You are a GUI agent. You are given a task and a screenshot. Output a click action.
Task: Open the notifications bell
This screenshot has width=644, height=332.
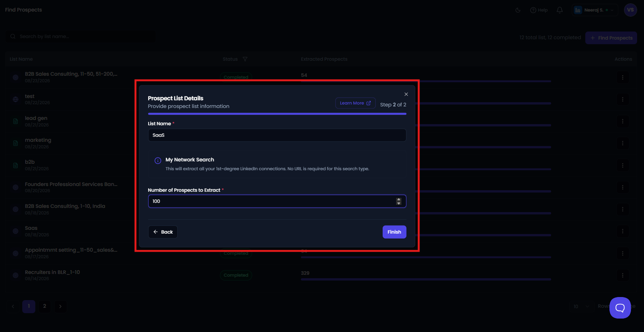coord(560,10)
